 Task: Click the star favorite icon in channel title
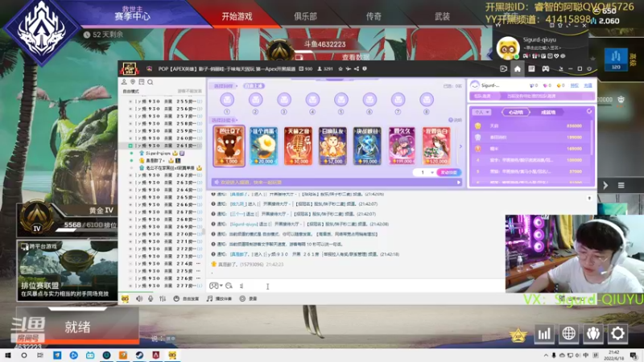tap(341, 69)
